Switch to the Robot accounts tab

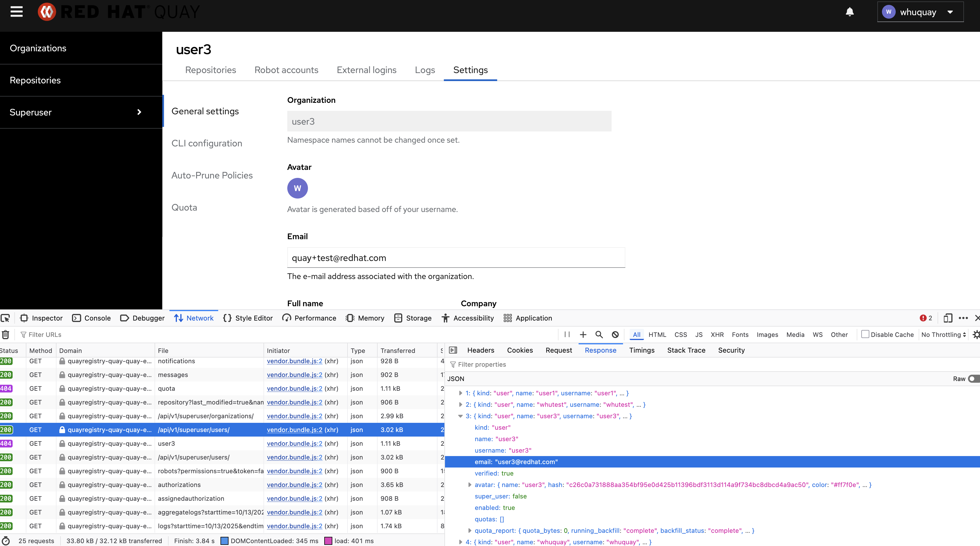tap(286, 70)
